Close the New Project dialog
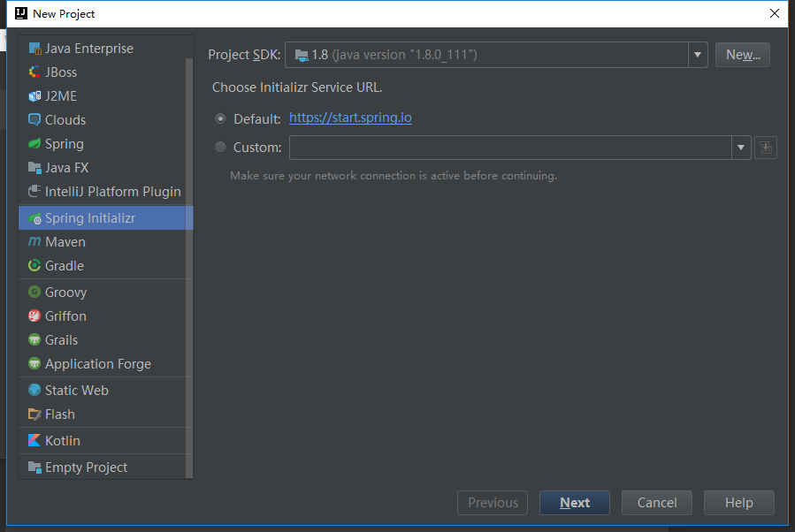This screenshot has height=532, width=795. pos(774,13)
